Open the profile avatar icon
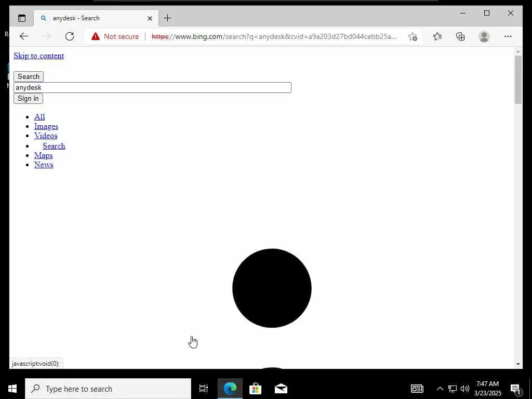This screenshot has height=399, width=532. pos(484,36)
